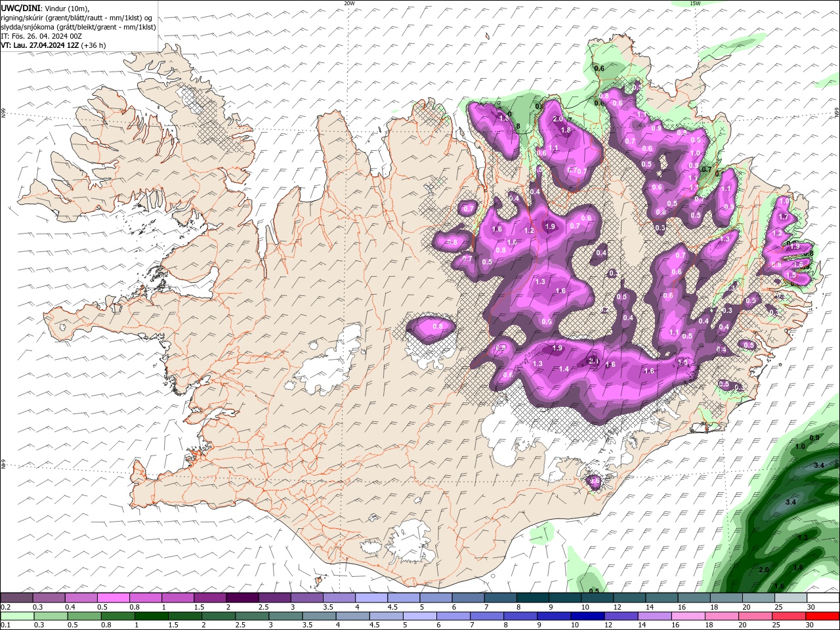Click the violet 12–14 rain swatch
This screenshot has width=840, height=630.
(x=621, y=616)
